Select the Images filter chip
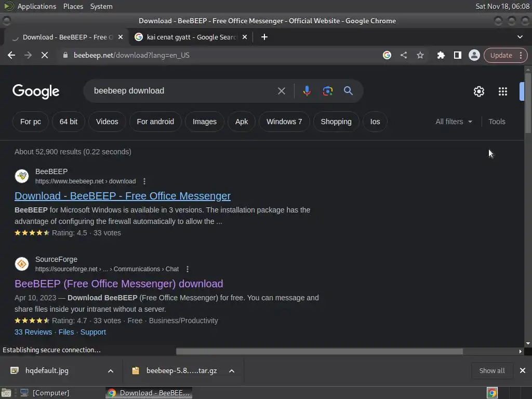532x399 pixels. [x=205, y=122]
